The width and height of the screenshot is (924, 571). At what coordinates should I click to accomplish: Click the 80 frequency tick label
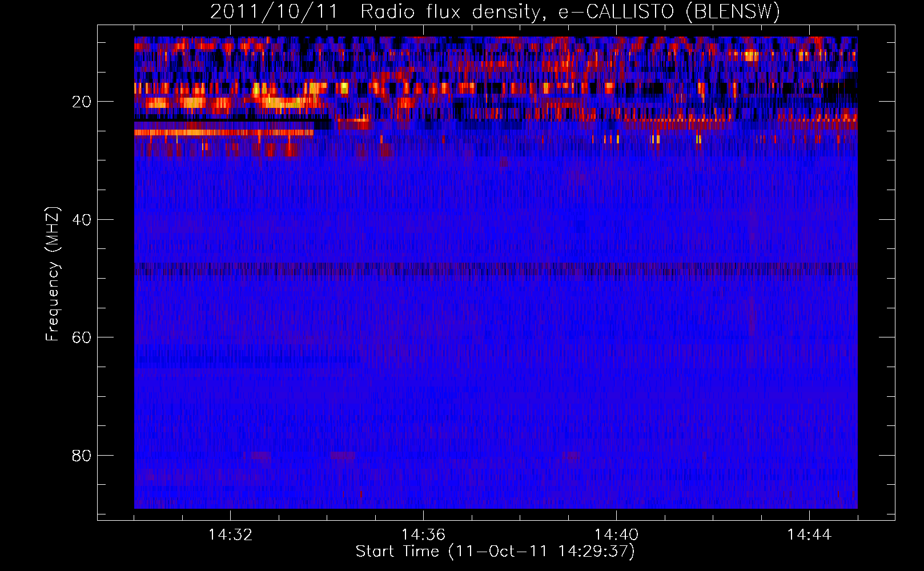(82, 456)
